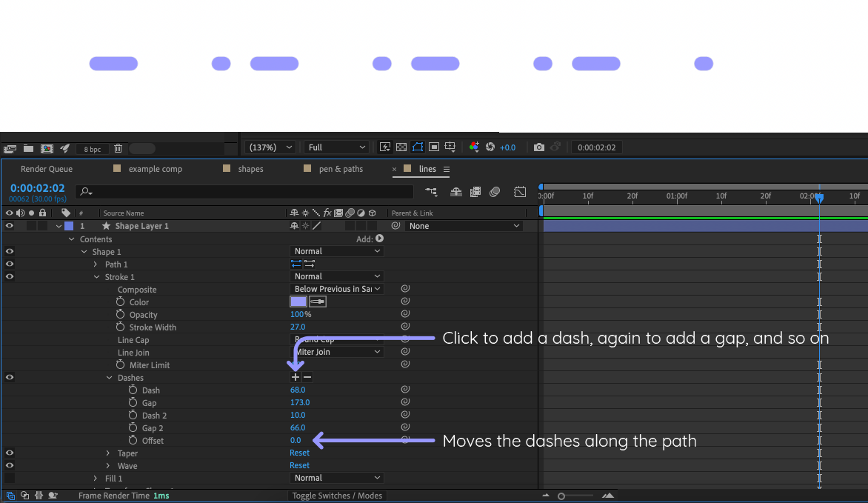Viewport: 868px width, 503px height.
Task: Click Toggle Switches / Modes
Action: [337, 495]
